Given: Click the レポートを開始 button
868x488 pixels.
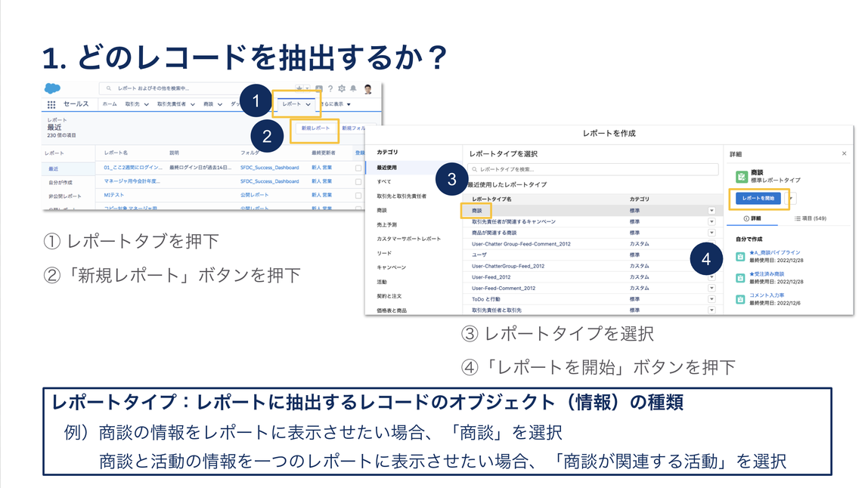Looking at the screenshot, I should point(758,198).
